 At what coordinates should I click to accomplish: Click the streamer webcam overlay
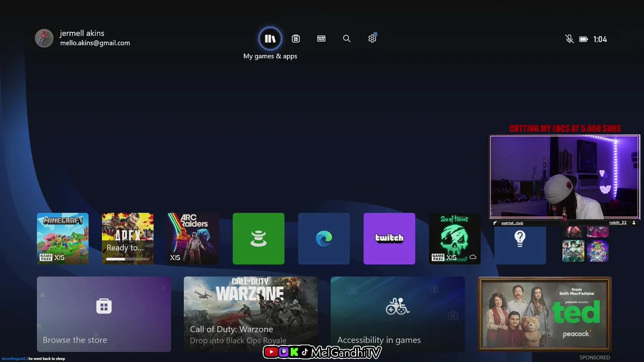click(x=565, y=177)
